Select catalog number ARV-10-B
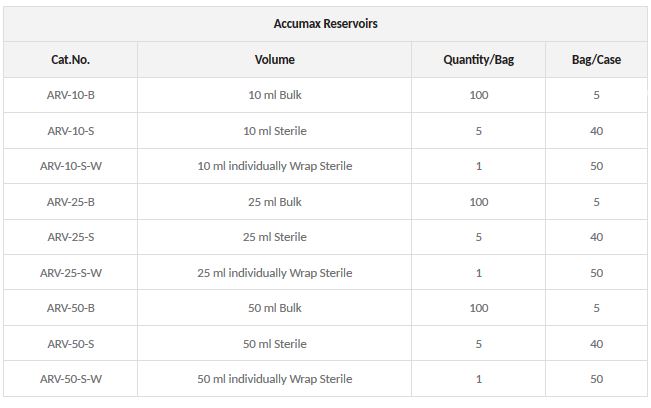 click(71, 96)
